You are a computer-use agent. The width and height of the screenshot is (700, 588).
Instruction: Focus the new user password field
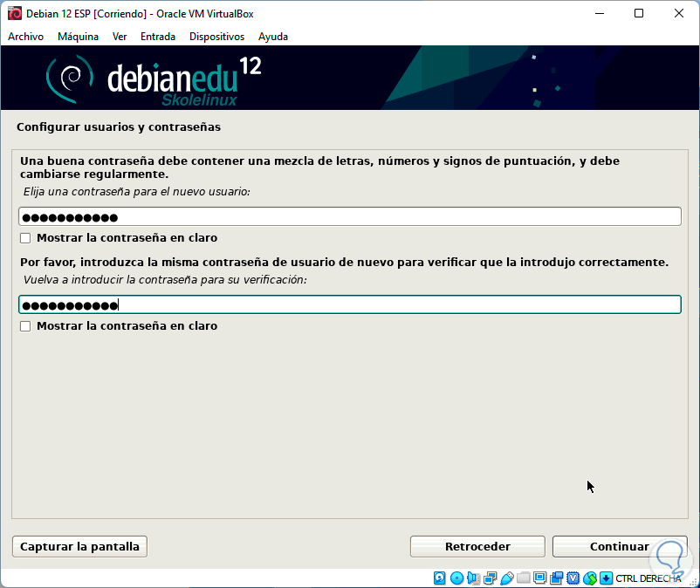pyautogui.click(x=350, y=216)
